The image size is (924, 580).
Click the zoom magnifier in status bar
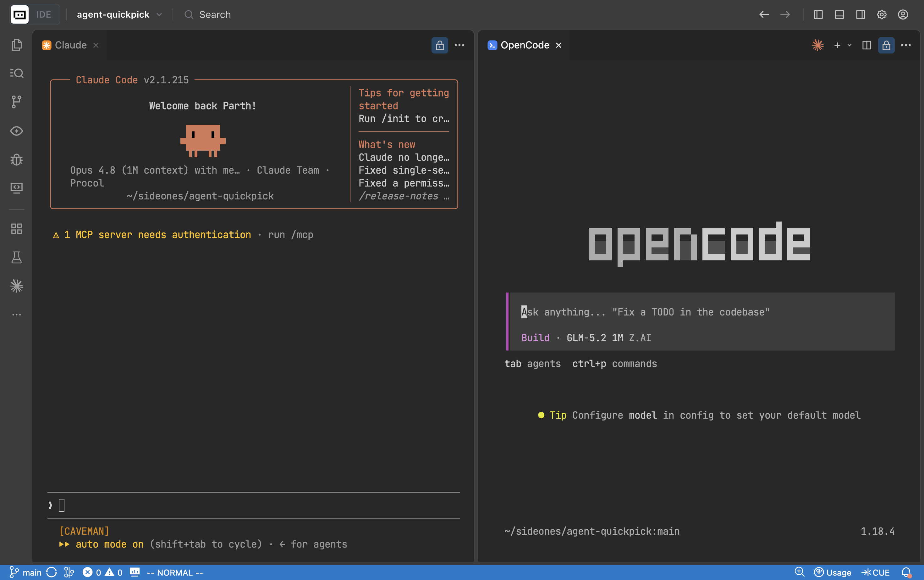(799, 572)
